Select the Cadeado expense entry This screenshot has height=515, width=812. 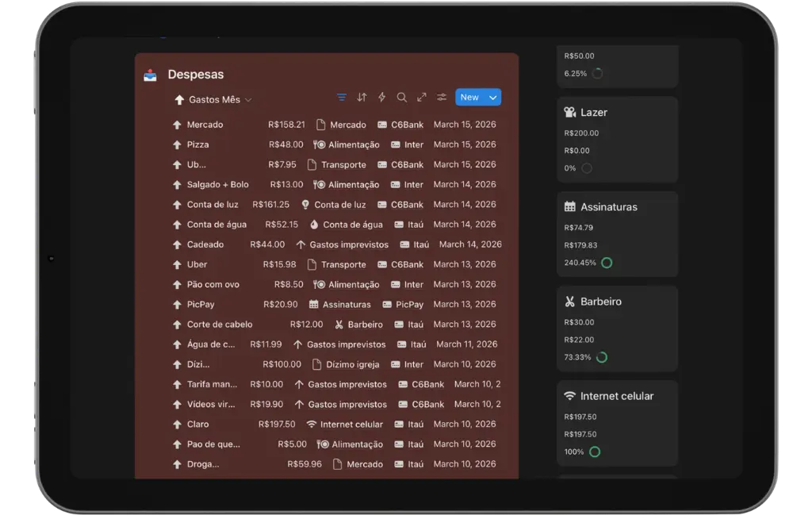coord(205,244)
